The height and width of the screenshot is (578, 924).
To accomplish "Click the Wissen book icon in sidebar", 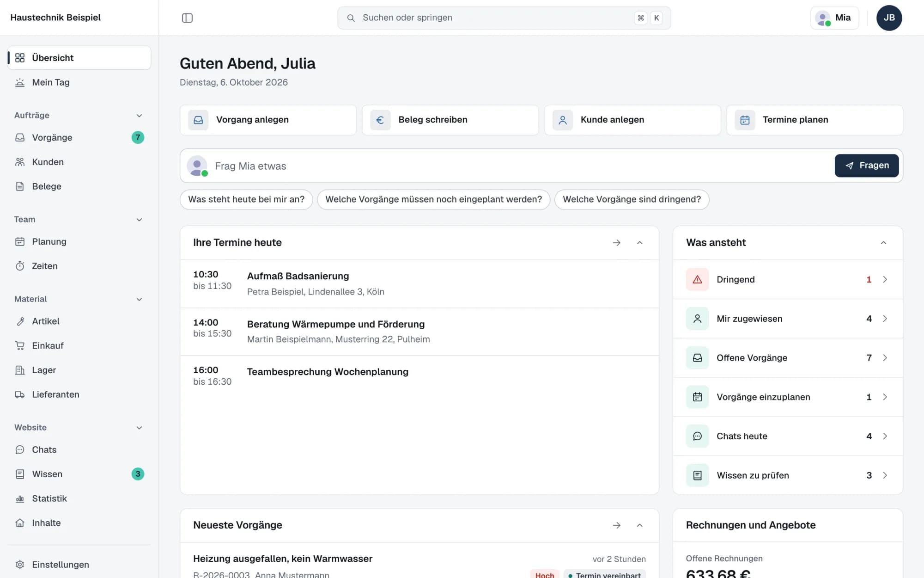I will point(20,474).
